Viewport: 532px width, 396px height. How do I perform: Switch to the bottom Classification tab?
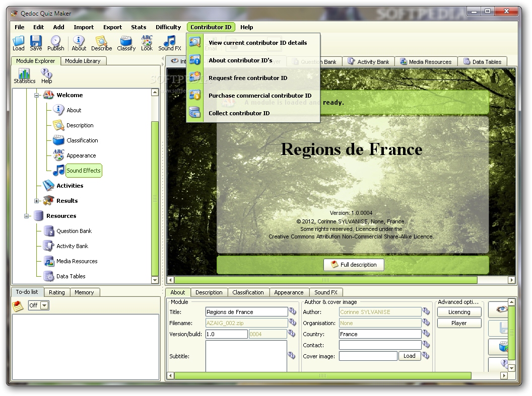pos(248,292)
